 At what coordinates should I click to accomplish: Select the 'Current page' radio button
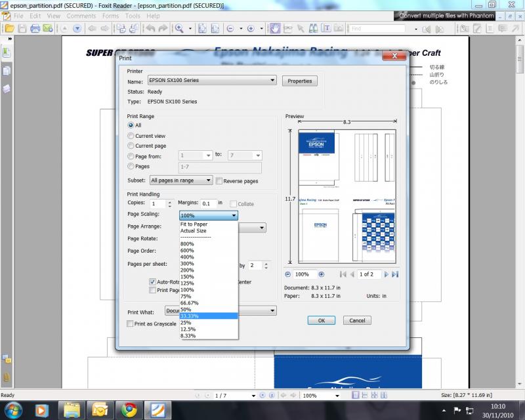[x=131, y=146]
